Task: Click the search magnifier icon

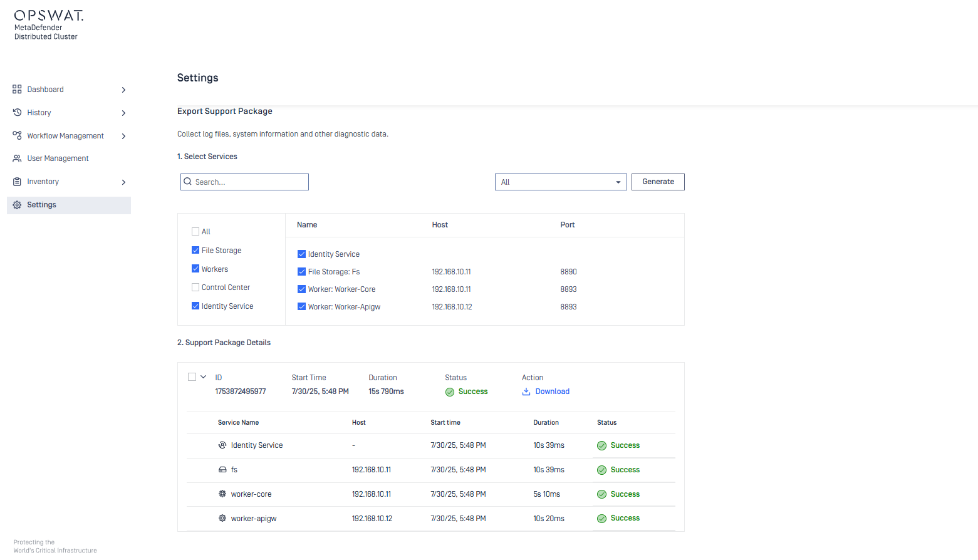Action: pos(188,182)
